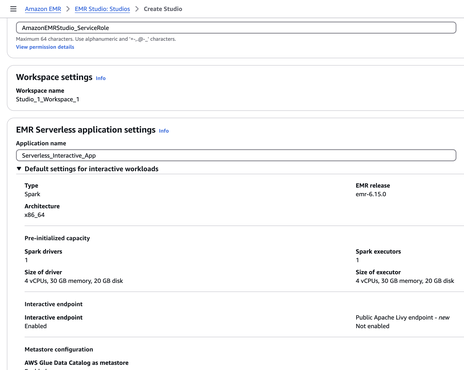This screenshot has height=370, width=464.
Task: Select the Not enabled status text
Action: [x=372, y=326]
